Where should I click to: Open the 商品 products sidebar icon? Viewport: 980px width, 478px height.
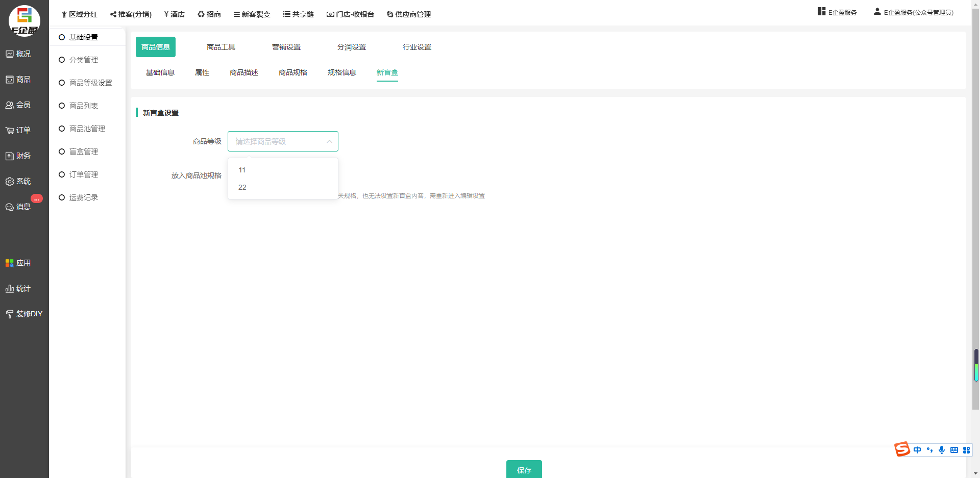(10, 80)
